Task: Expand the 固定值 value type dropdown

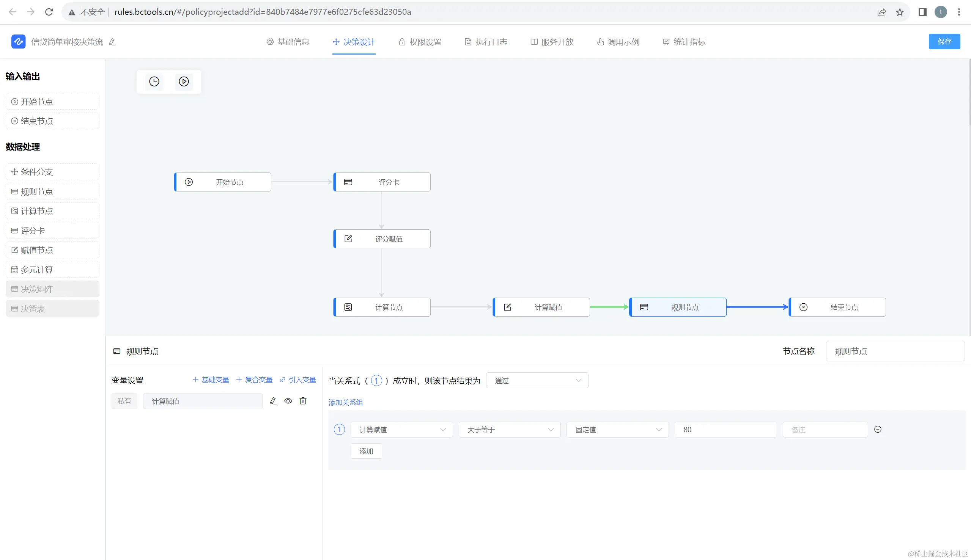Action: coord(617,430)
